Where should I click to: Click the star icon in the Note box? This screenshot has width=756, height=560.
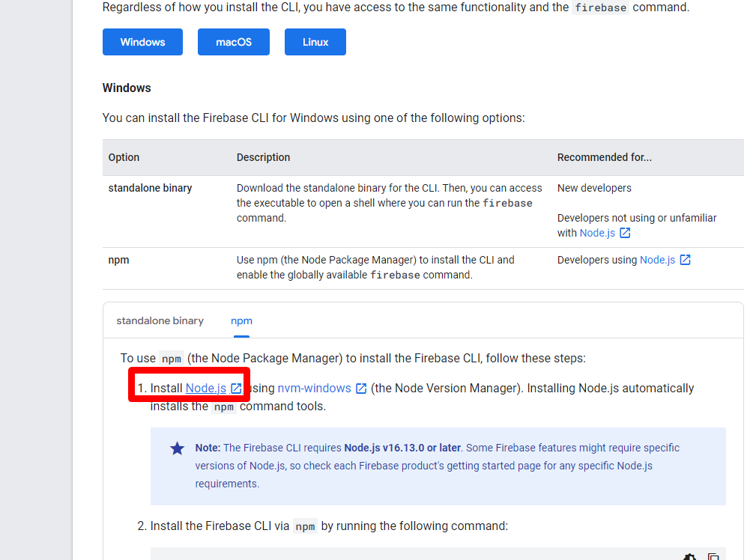click(177, 448)
